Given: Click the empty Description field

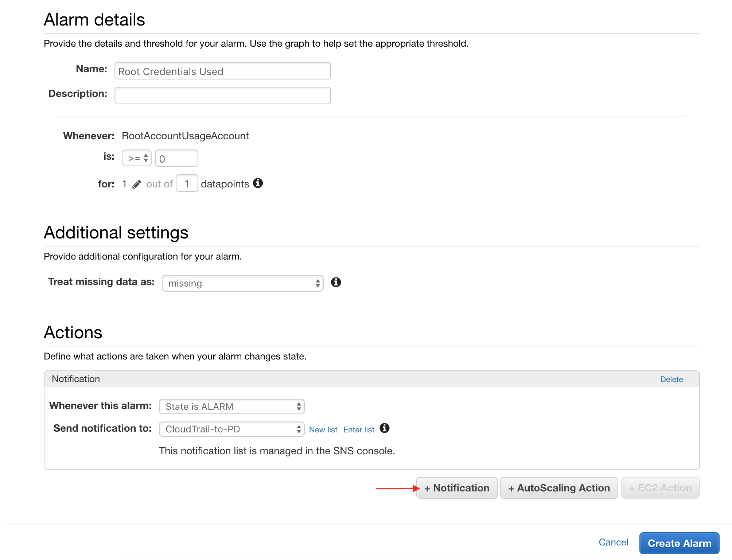Looking at the screenshot, I should pyautogui.click(x=222, y=96).
